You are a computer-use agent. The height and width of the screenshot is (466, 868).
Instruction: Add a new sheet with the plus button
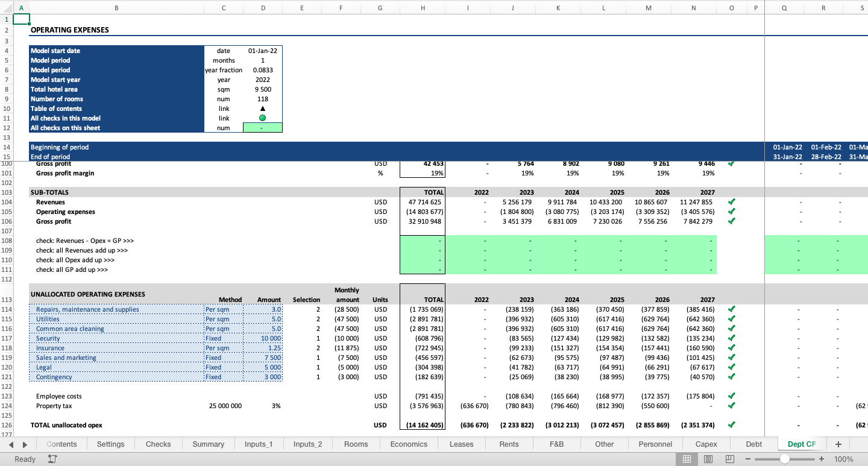pos(838,444)
